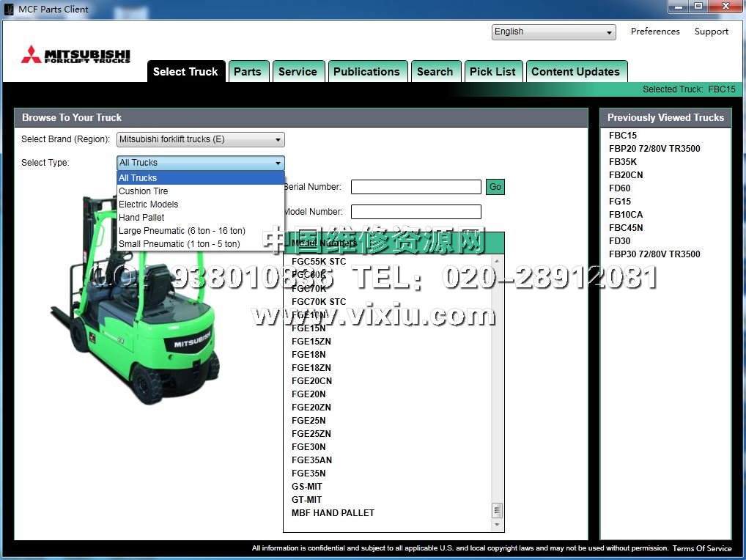
Task: Click the Mitsubishi Forklift Trucks logo
Action: coord(75,56)
